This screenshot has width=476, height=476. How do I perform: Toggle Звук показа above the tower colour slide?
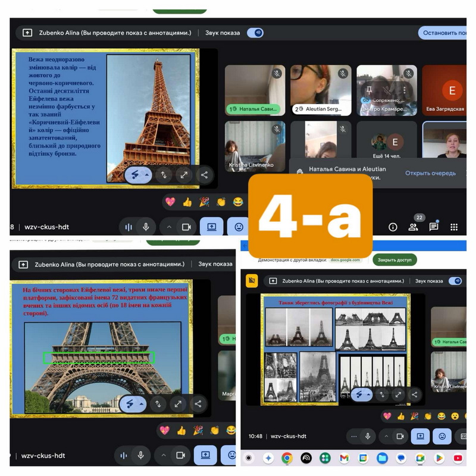pyautogui.click(x=255, y=33)
